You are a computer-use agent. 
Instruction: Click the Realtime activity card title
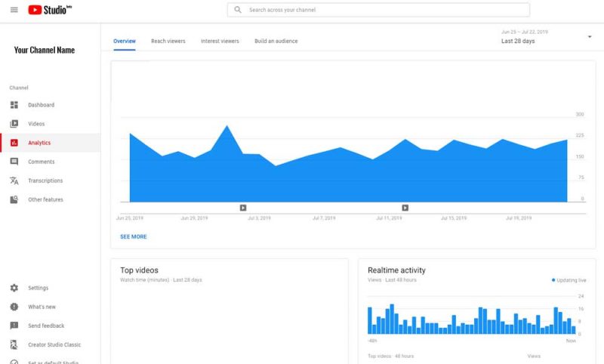(x=396, y=270)
